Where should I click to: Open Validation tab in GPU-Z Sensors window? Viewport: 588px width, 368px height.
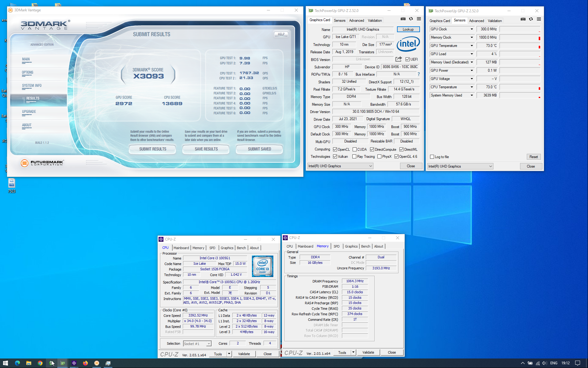[495, 21]
